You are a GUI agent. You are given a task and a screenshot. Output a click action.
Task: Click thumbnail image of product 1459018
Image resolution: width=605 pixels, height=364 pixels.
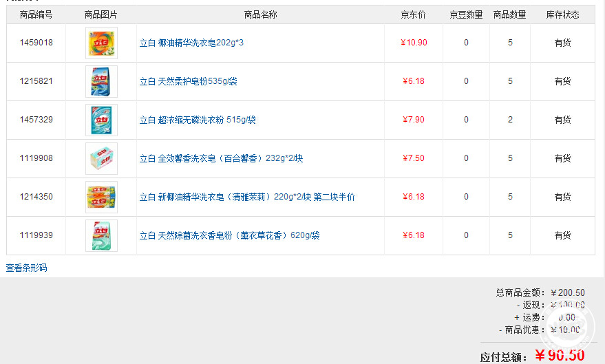click(x=101, y=43)
